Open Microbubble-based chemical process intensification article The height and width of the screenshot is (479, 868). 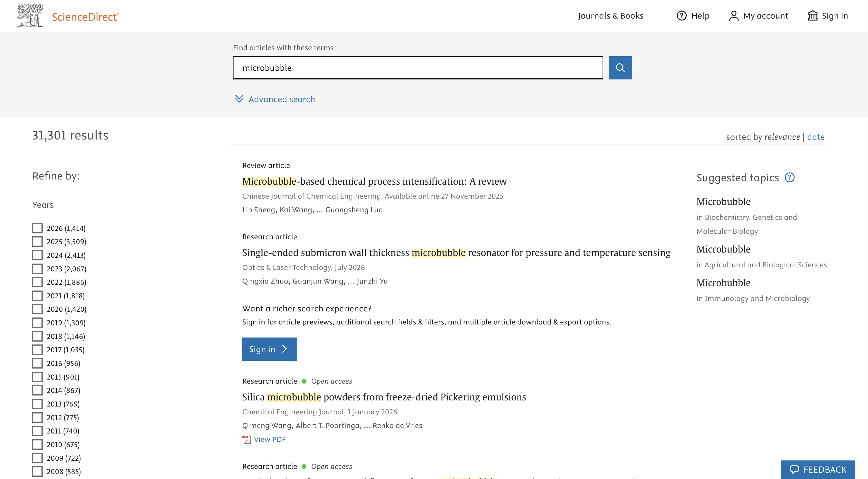(x=374, y=181)
